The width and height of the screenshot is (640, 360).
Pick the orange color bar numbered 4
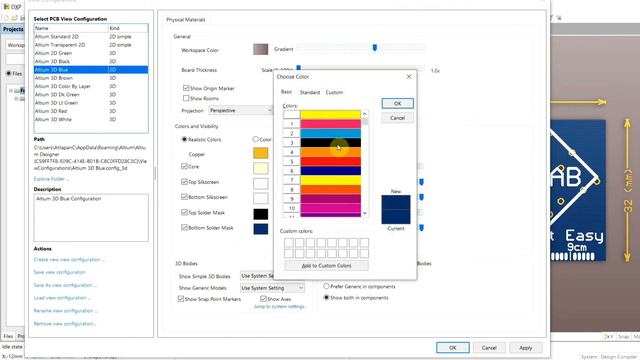click(x=331, y=152)
